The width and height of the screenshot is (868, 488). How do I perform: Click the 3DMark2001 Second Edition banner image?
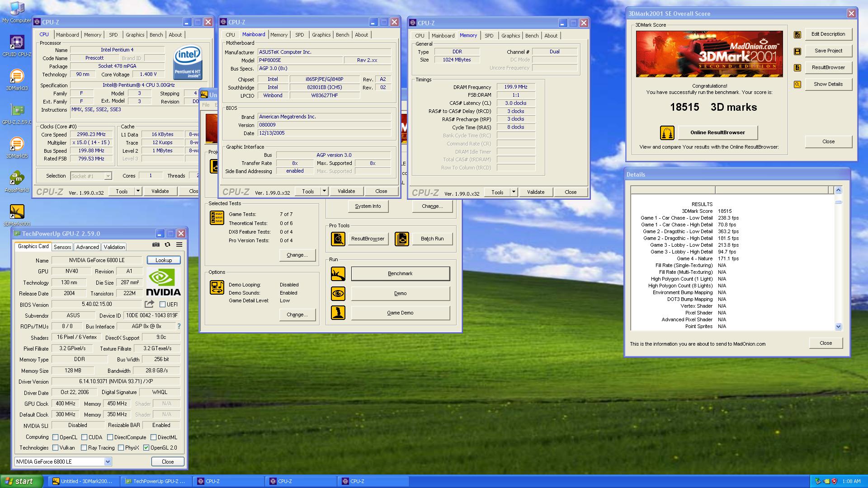709,54
